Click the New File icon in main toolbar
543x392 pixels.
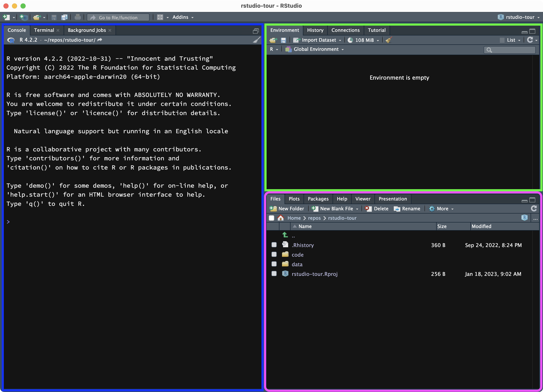(x=6, y=17)
